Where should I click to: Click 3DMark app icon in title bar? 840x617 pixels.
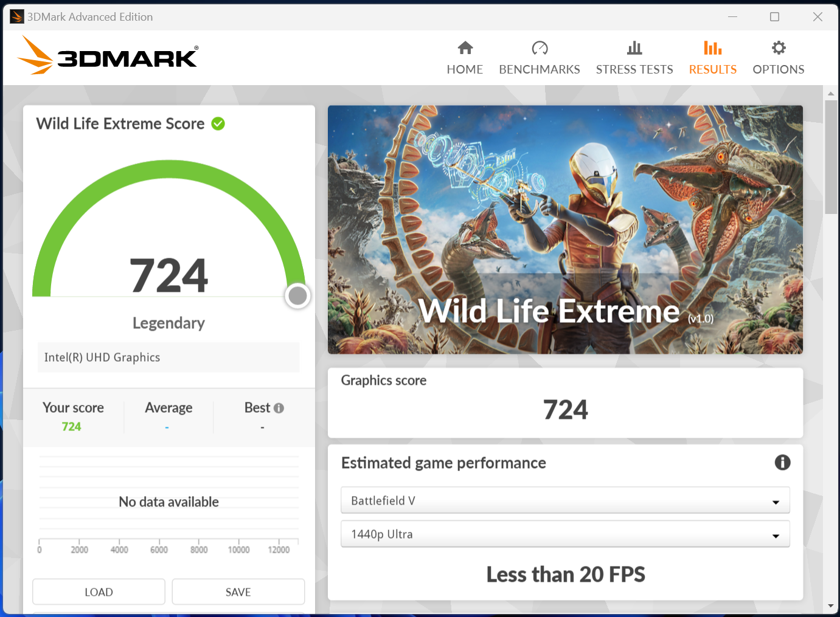(17, 16)
